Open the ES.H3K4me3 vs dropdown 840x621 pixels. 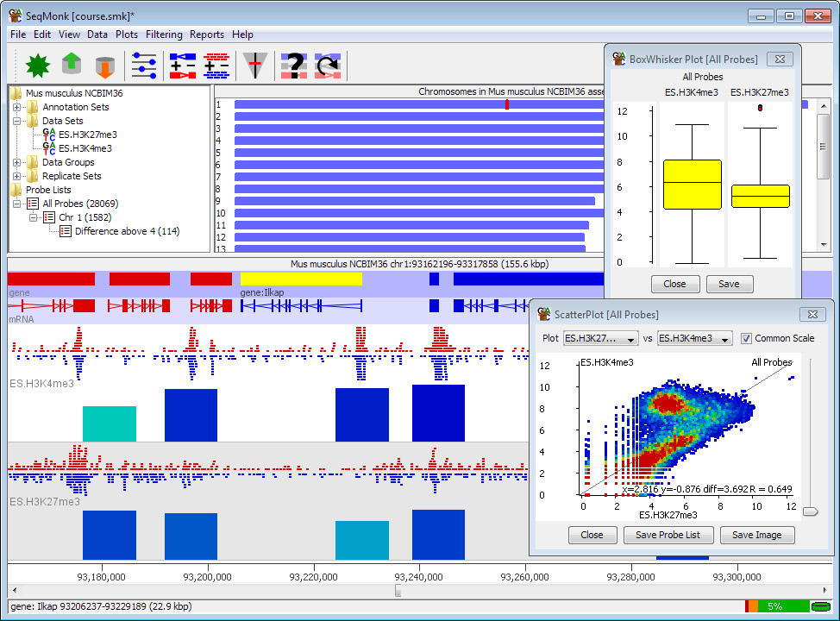pyautogui.click(x=694, y=339)
